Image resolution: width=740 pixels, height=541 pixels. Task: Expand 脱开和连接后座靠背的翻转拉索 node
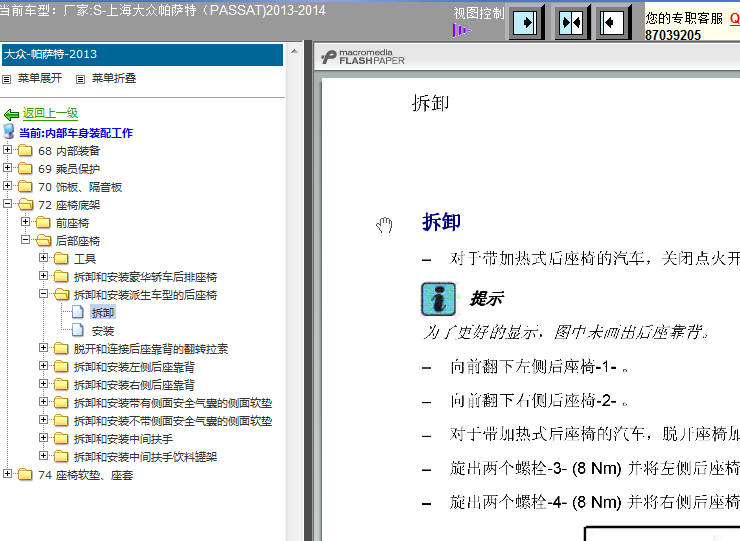click(x=43, y=347)
